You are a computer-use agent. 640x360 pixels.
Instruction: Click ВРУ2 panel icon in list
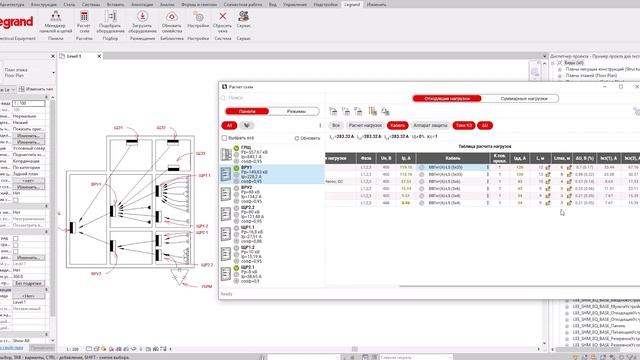pyautogui.click(x=226, y=194)
